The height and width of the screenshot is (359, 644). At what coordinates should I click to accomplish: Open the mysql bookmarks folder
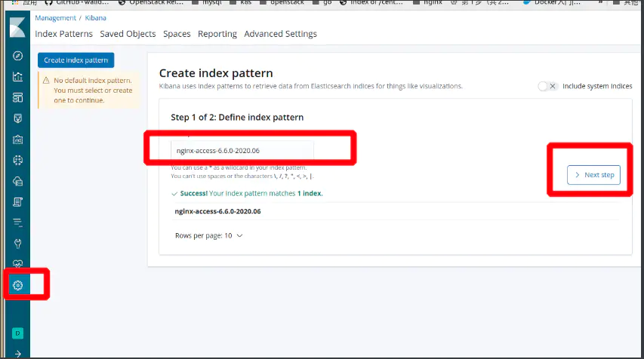[x=207, y=2]
